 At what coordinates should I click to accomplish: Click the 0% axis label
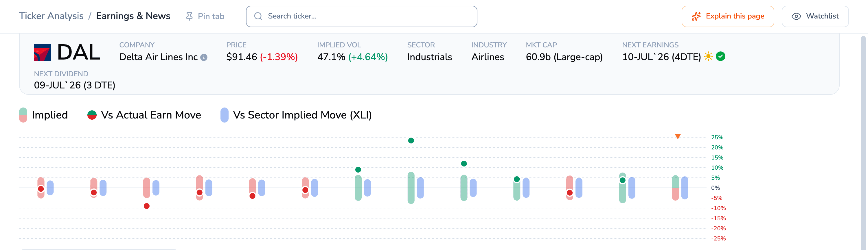[x=715, y=188]
